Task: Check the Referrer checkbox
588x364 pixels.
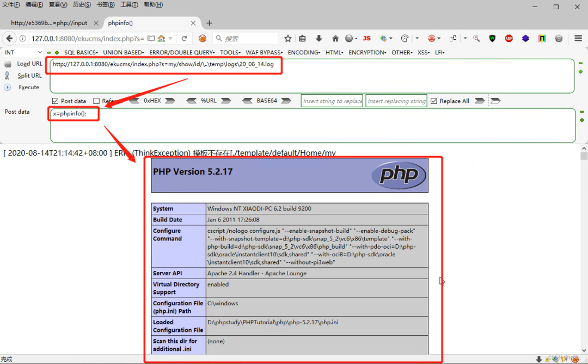Action: pyautogui.click(x=96, y=101)
